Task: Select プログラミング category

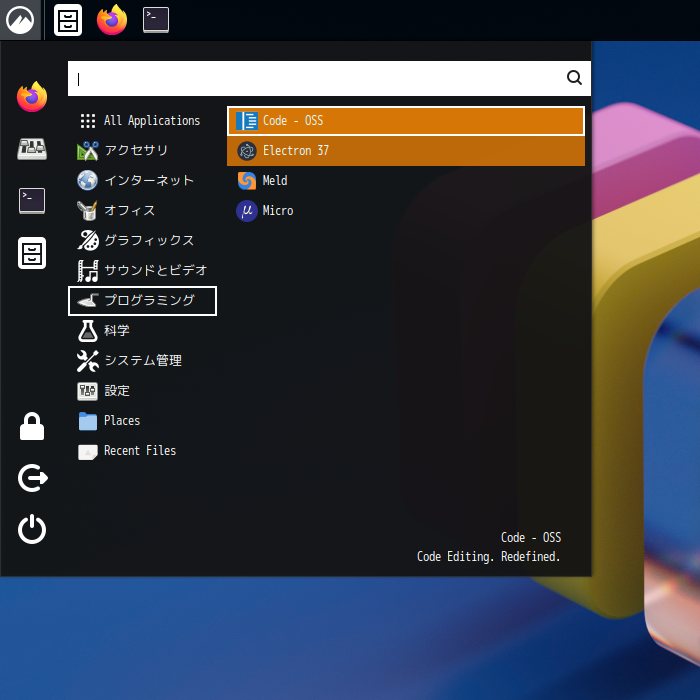Action: pos(142,300)
